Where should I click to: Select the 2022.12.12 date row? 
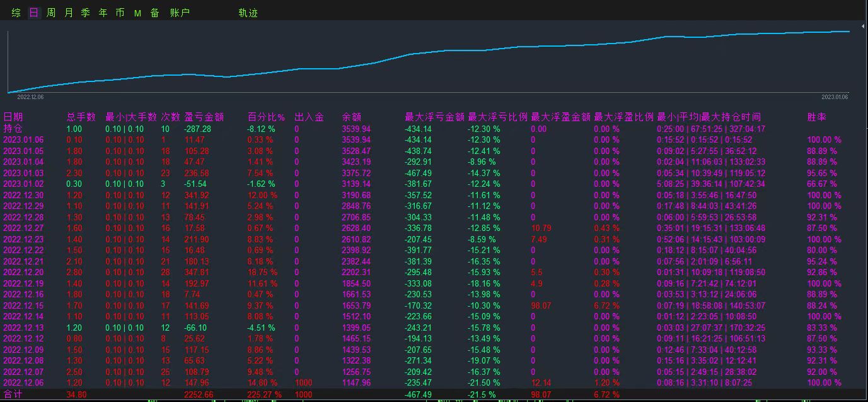(23, 339)
